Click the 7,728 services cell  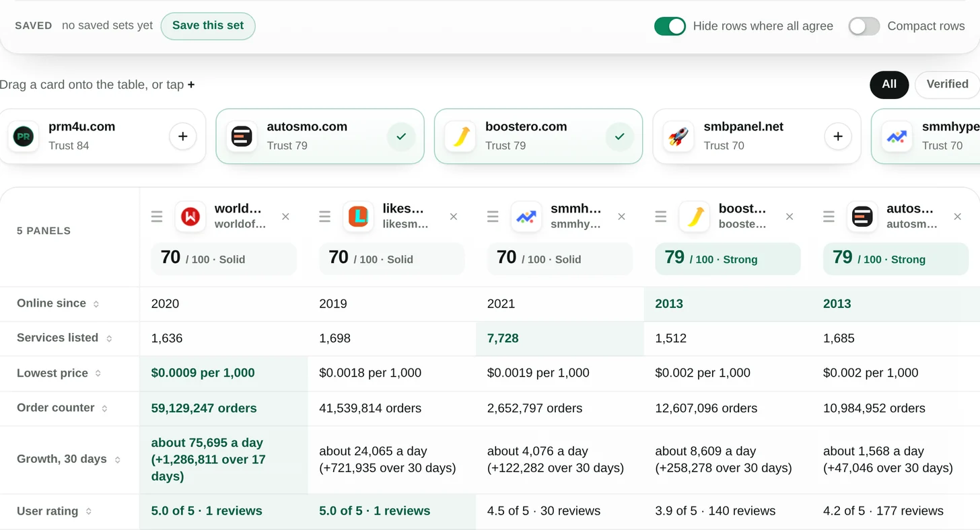coord(560,338)
